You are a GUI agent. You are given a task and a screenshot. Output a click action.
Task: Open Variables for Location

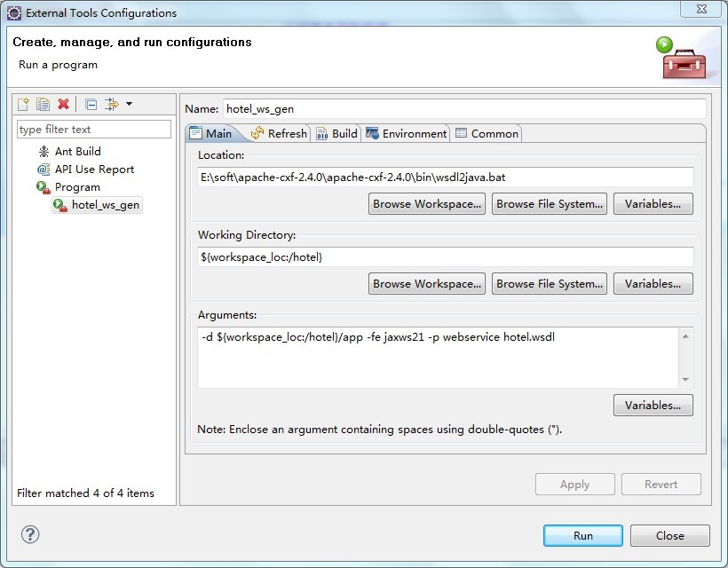point(653,204)
